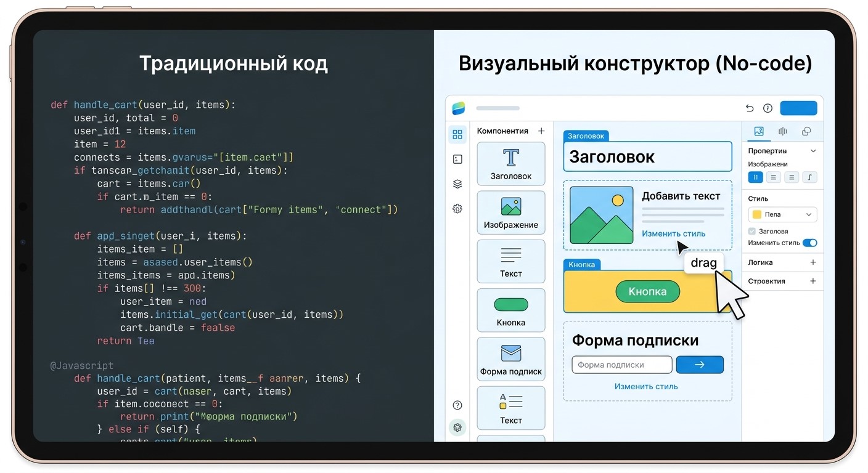The image size is (868, 473).
Task: Click the Визуальный конструктор (No-code) title
Action: pyautogui.click(x=635, y=63)
